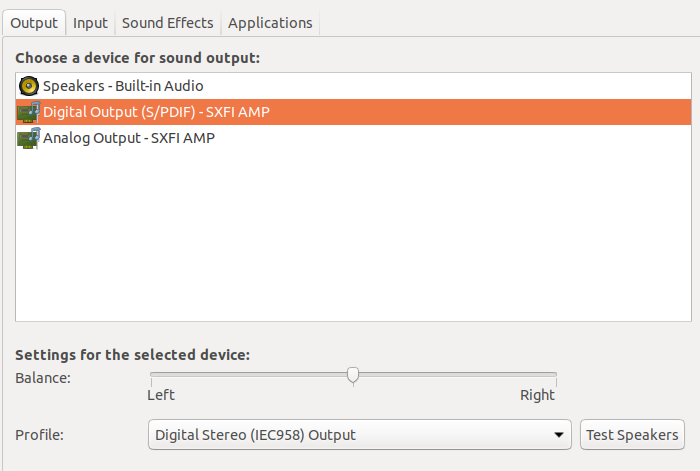The height and width of the screenshot is (471, 700).
Task: Select Speakers - Built-in Audio device
Action: point(123,86)
